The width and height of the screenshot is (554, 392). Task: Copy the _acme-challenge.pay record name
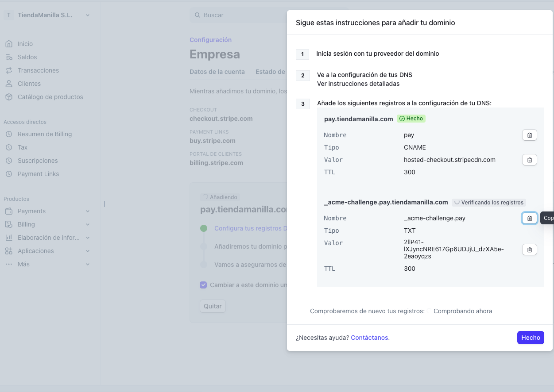pos(530,218)
